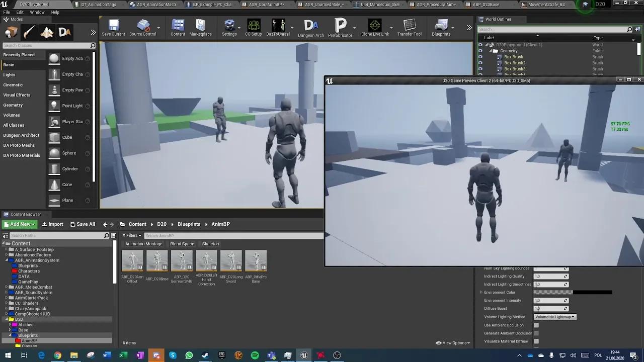Enable Use Ambient Occlusion
The height and width of the screenshot is (362, 644).
pyautogui.click(x=536, y=325)
